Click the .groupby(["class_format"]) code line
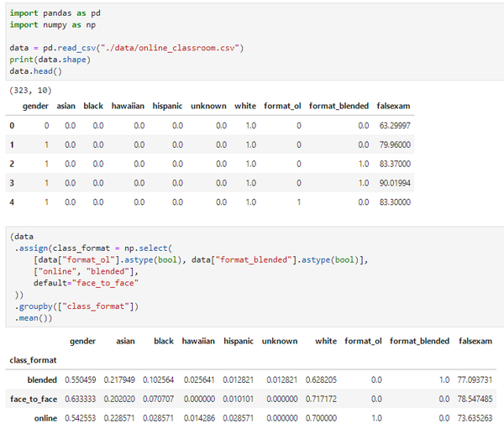Image resolution: width=504 pixels, height=434 pixels. (x=76, y=306)
